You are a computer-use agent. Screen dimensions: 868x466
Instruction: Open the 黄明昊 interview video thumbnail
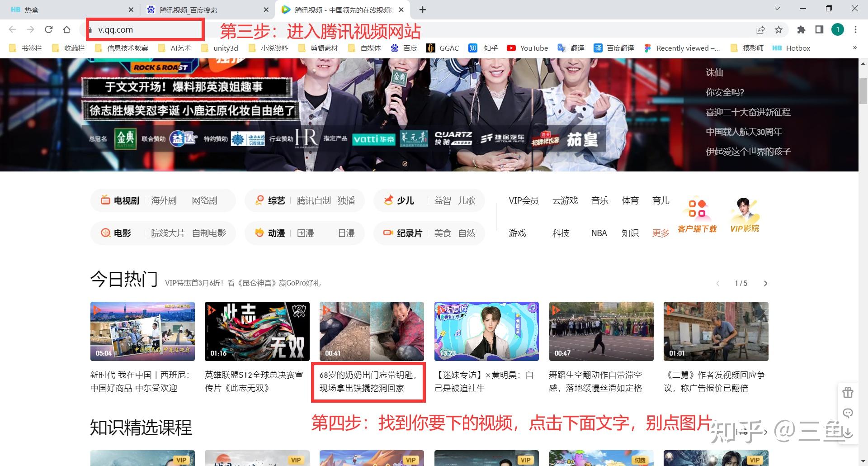[486, 331]
